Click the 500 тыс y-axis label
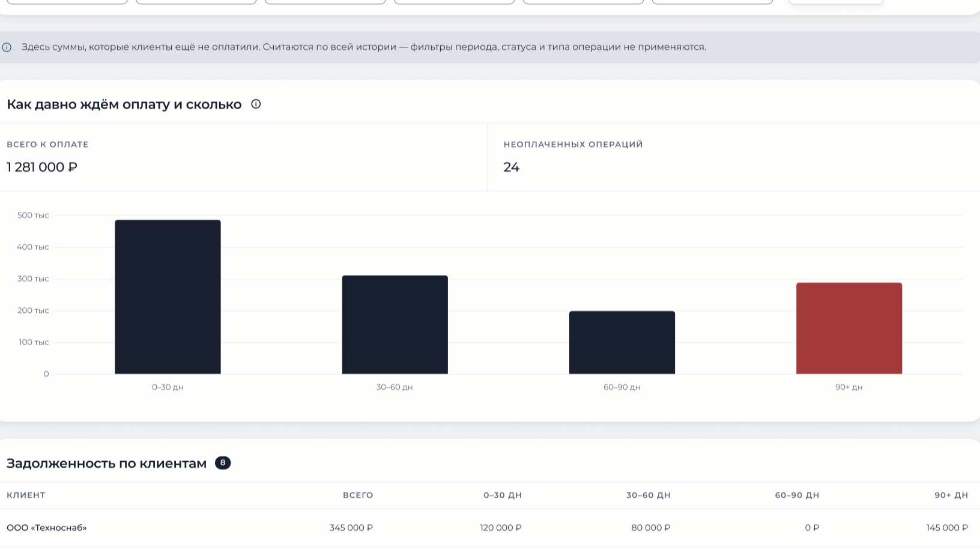The height and width of the screenshot is (550, 980). pos(33,215)
